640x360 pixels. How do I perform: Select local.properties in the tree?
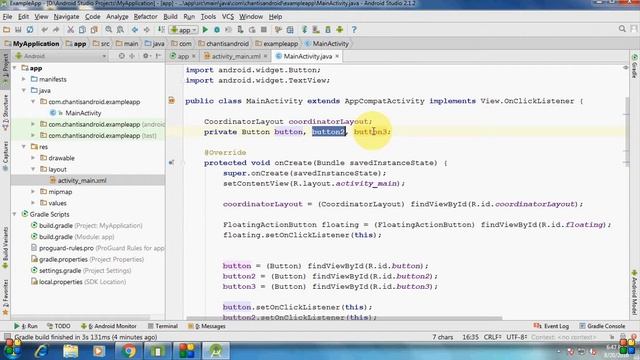[x=62, y=282]
